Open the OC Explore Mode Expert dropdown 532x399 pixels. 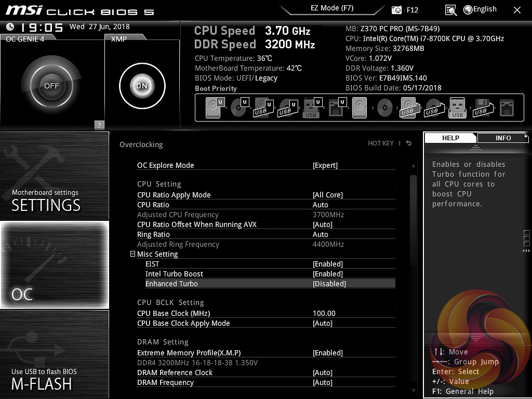[x=325, y=165]
